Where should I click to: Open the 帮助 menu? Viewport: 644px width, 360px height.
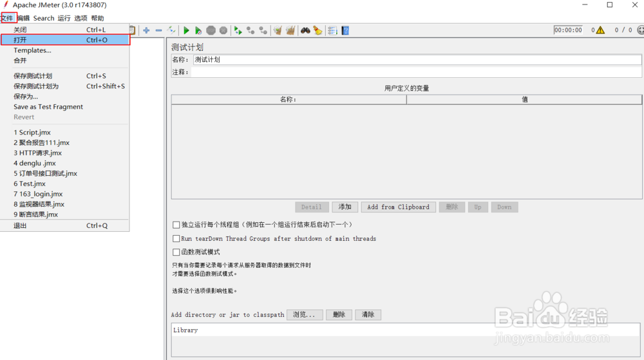[98, 18]
